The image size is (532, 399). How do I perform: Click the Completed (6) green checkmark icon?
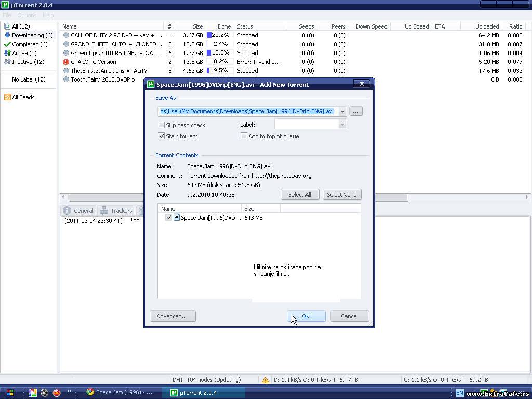(7, 44)
